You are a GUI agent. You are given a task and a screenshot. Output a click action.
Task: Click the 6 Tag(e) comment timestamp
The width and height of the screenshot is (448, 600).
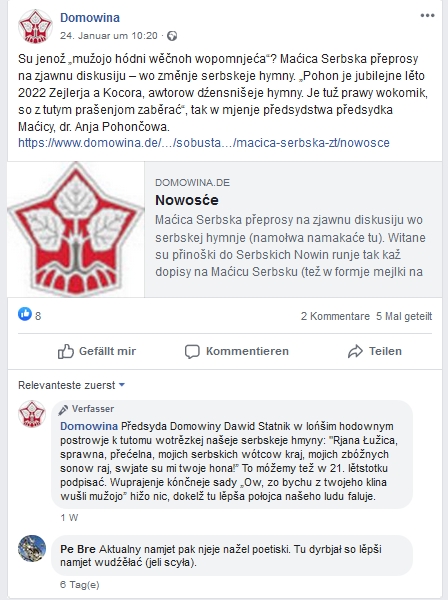(80, 584)
